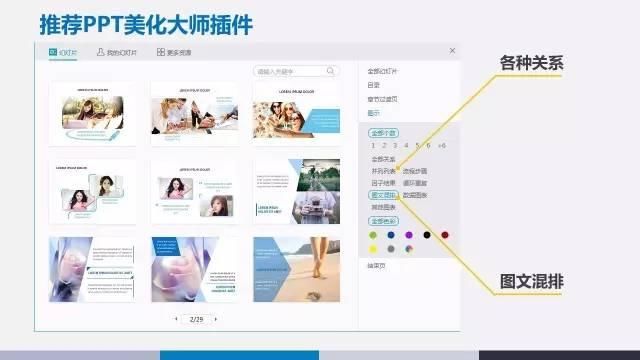Select the 幻灯片 tab
This screenshot has height=360, width=640.
tap(63, 53)
